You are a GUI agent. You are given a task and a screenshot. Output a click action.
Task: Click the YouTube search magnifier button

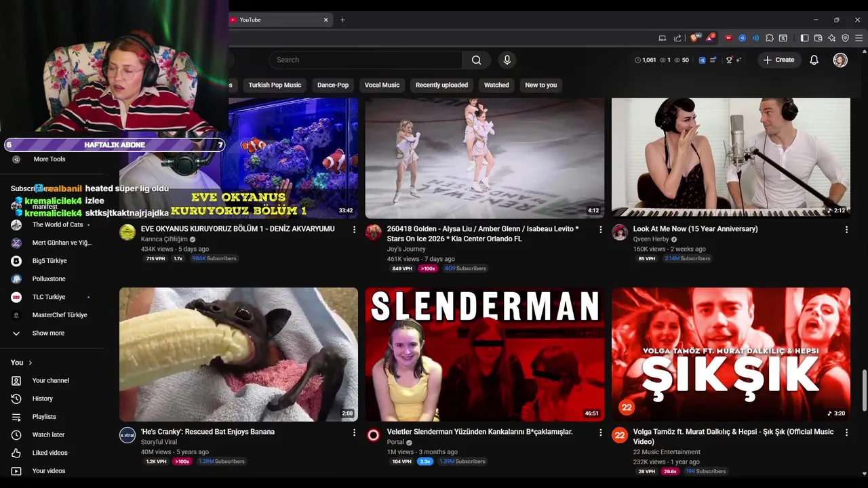(x=477, y=60)
